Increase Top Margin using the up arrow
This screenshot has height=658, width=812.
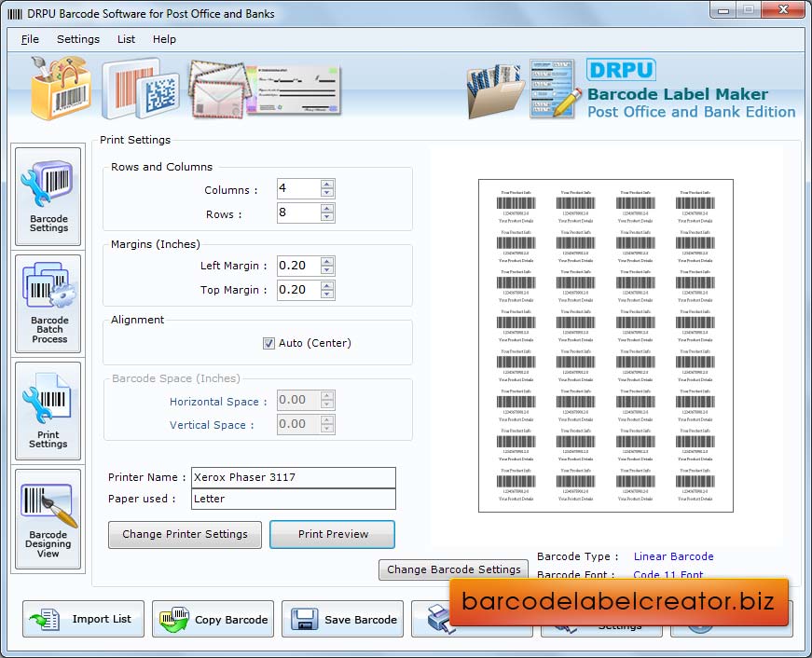327,285
